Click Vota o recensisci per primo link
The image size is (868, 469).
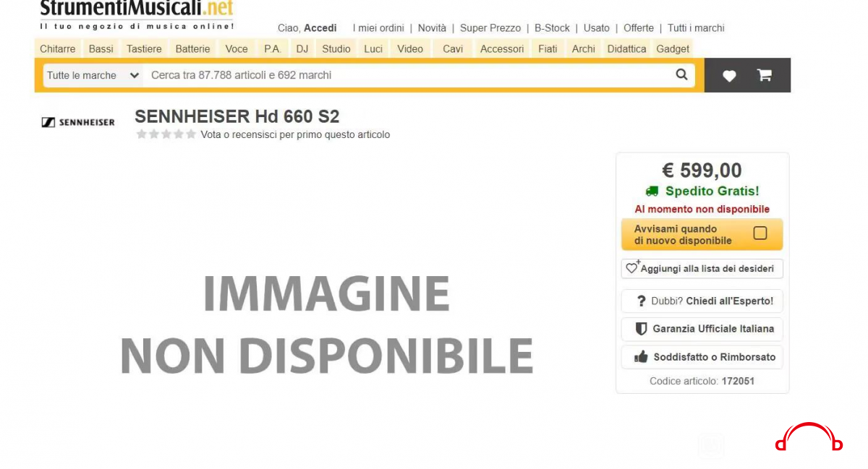point(295,134)
